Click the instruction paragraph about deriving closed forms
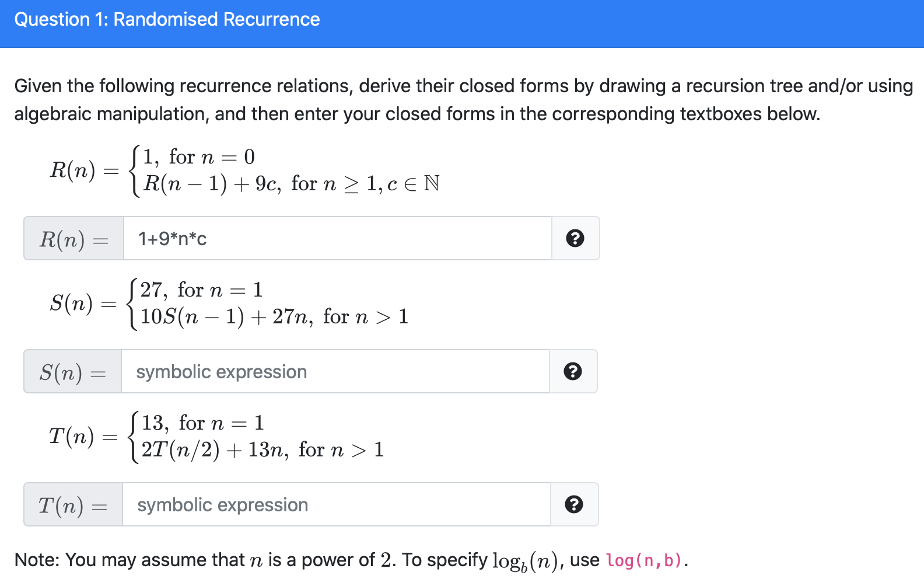924x586 pixels. tap(463, 100)
